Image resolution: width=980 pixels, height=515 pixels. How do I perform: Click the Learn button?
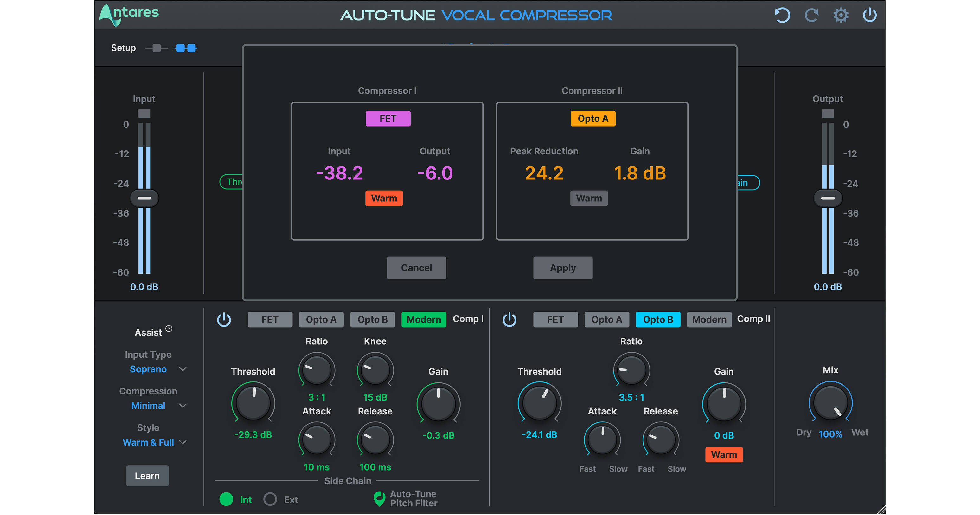pyautogui.click(x=147, y=475)
